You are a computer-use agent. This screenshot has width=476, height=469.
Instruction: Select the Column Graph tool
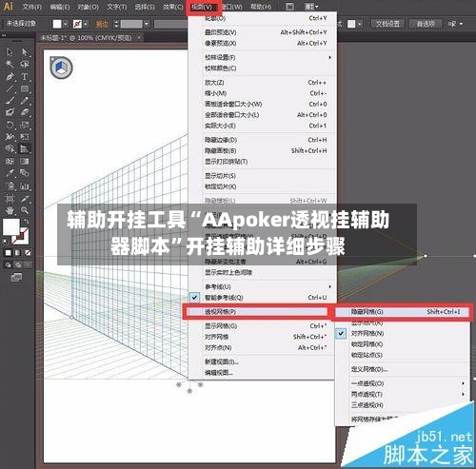(x=25, y=186)
